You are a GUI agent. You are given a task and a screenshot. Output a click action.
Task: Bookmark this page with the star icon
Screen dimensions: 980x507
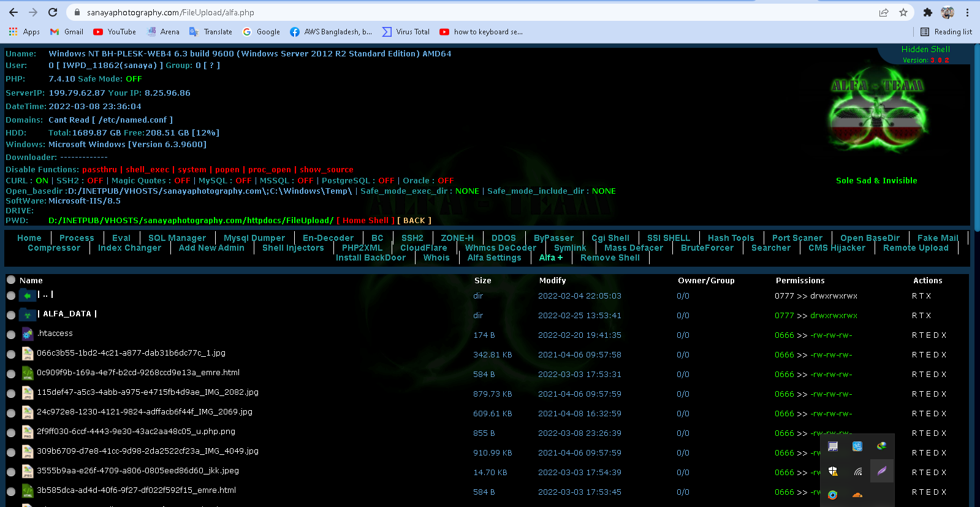(903, 12)
